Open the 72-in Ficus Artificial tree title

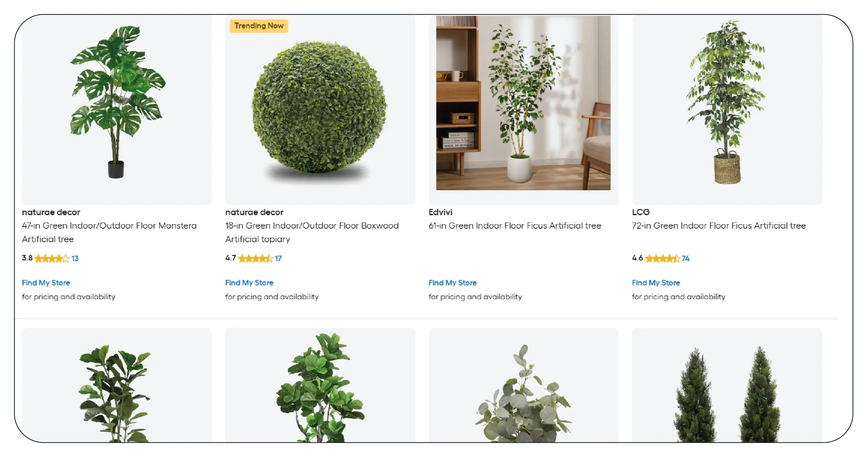(719, 226)
